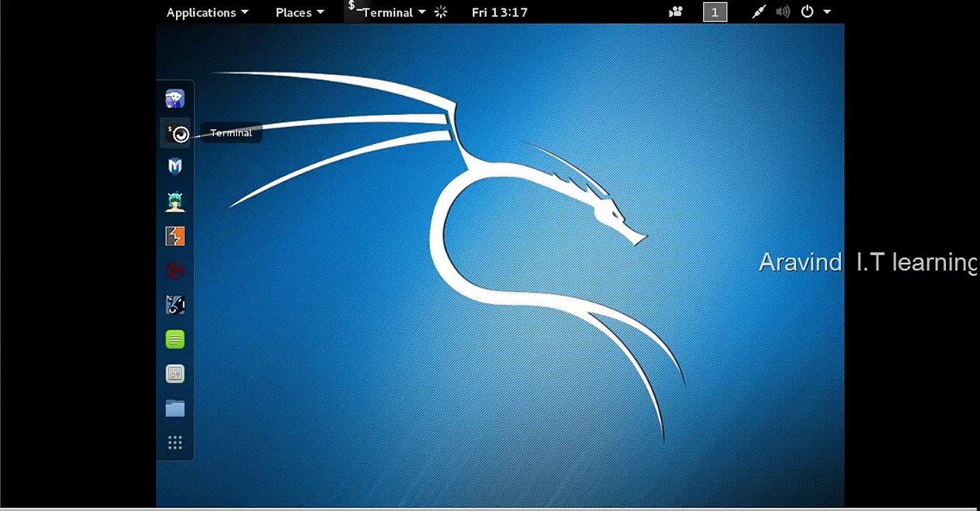This screenshot has width=980, height=511.
Task: Open Terminal from the dock
Action: pyautogui.click(x=175, y=133)
